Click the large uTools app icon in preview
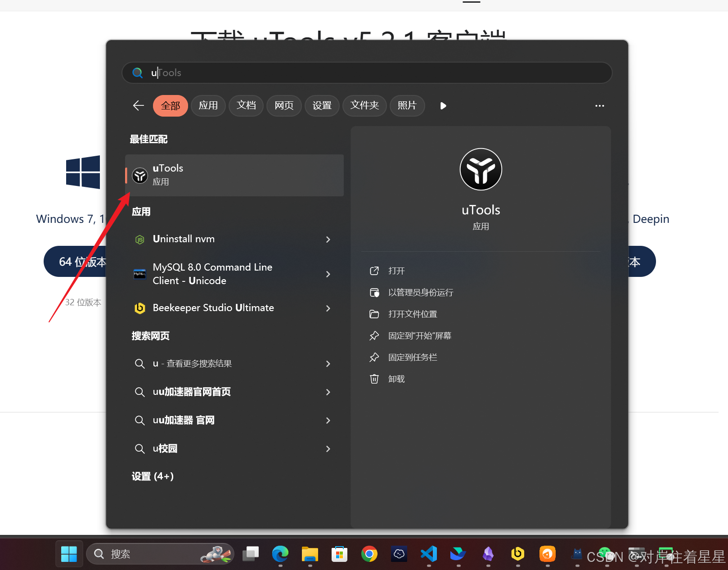This screenshot has height=570, width=728. pyautogui.click(x=481, y=169)
